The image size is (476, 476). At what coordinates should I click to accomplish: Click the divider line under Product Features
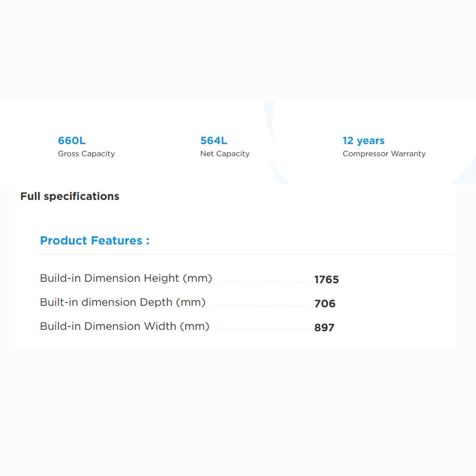point(248,255)
